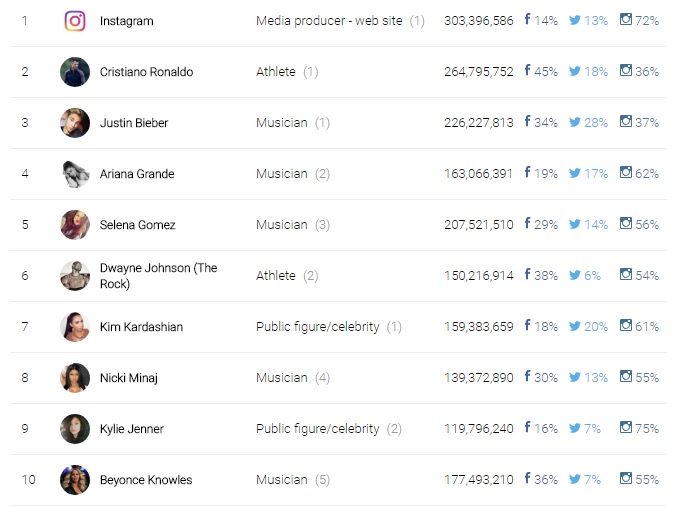Click Instagram icon in Cristiano Ronaldo row
Screen dimensions: 683x507
(x=626, y=70)
